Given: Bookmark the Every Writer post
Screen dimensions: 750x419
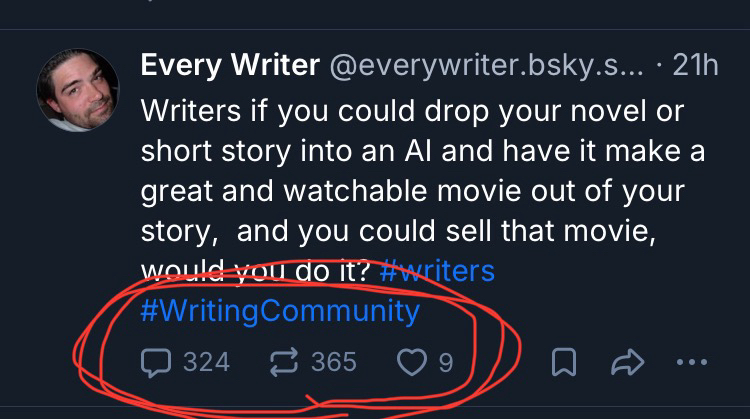Looking at the screenshot, I should tap(564, 362).
